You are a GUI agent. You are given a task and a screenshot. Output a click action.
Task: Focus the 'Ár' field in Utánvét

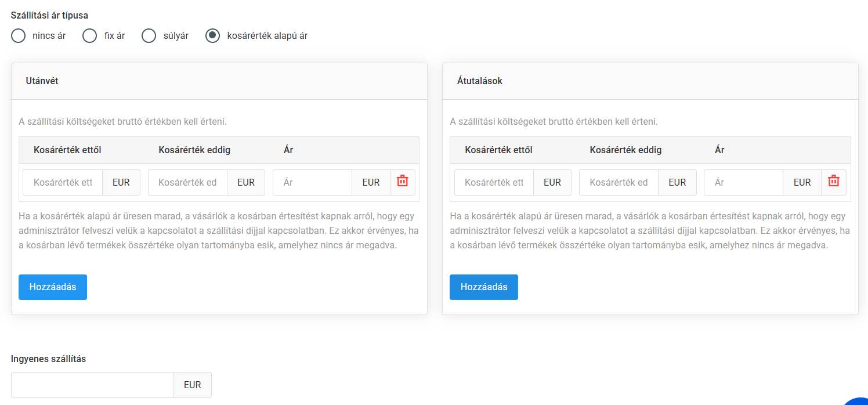pos(312,182)
